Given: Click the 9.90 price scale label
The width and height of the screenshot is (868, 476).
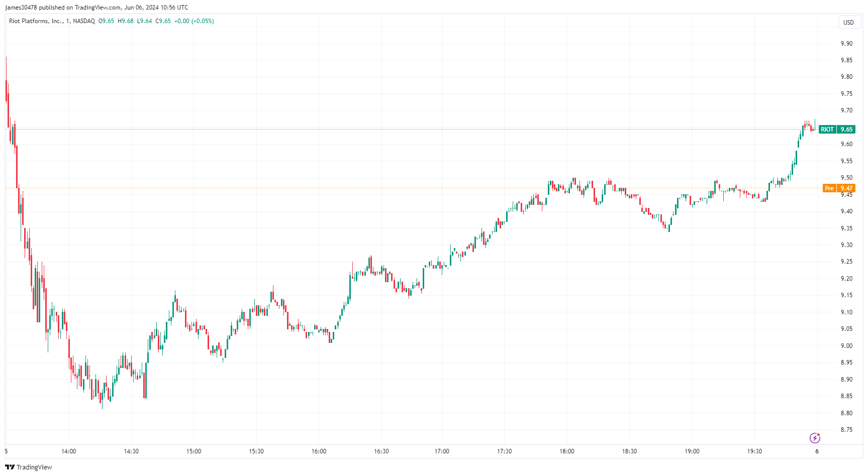Looking at the screenshot, I should (x=846, y=44).
